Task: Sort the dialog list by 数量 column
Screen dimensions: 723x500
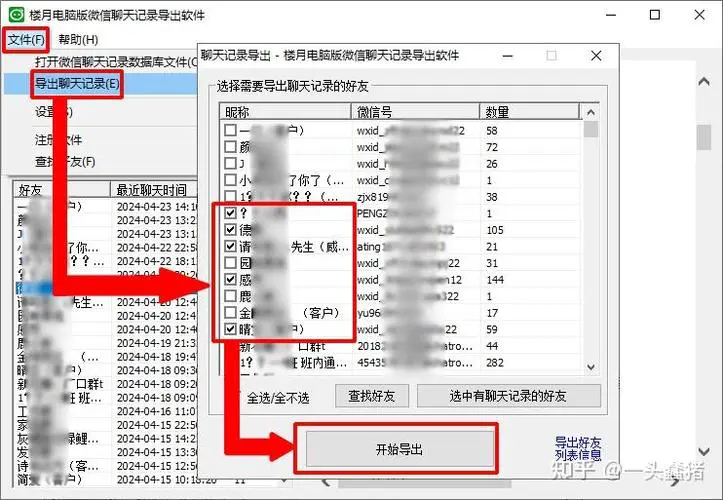Action: (529, 112)
